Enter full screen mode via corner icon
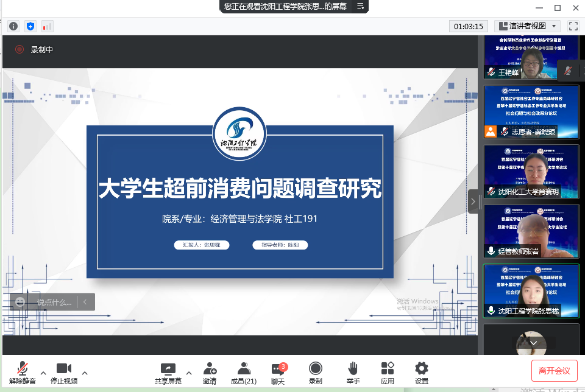Image resolution: width=585 pixels, height=392 pixels. 573,26
